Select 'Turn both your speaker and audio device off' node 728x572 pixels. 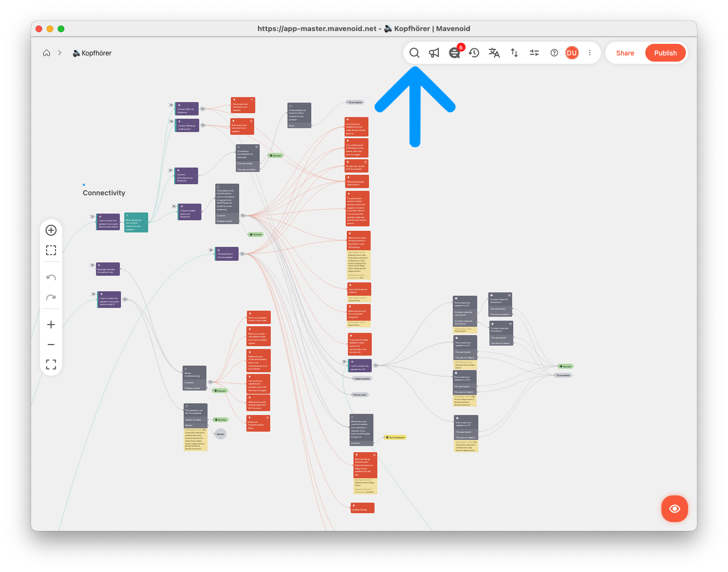(x=356, y=127)
